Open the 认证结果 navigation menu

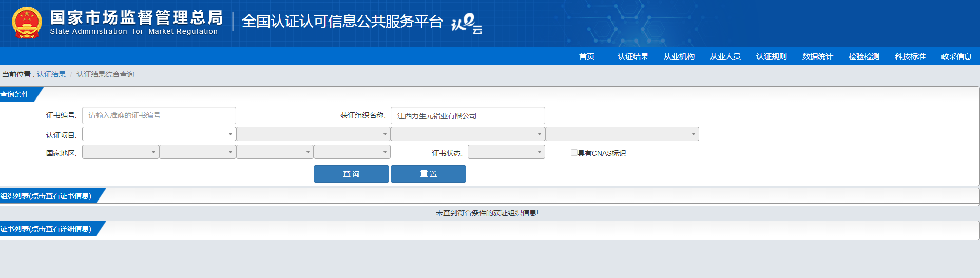[x=633, y=57]
